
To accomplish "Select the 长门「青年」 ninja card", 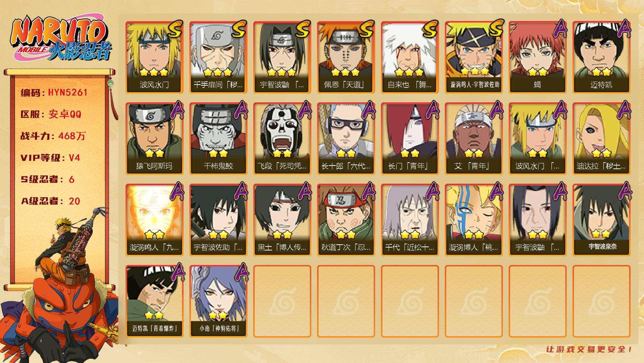I will [410, 139].
